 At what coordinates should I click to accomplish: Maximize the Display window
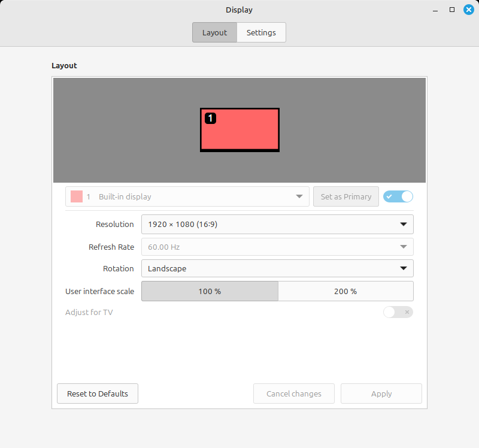(452, 10)
